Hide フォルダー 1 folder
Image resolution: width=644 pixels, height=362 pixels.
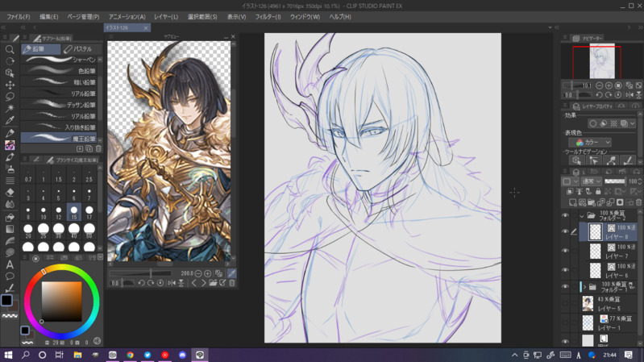(x=565, y=286)
